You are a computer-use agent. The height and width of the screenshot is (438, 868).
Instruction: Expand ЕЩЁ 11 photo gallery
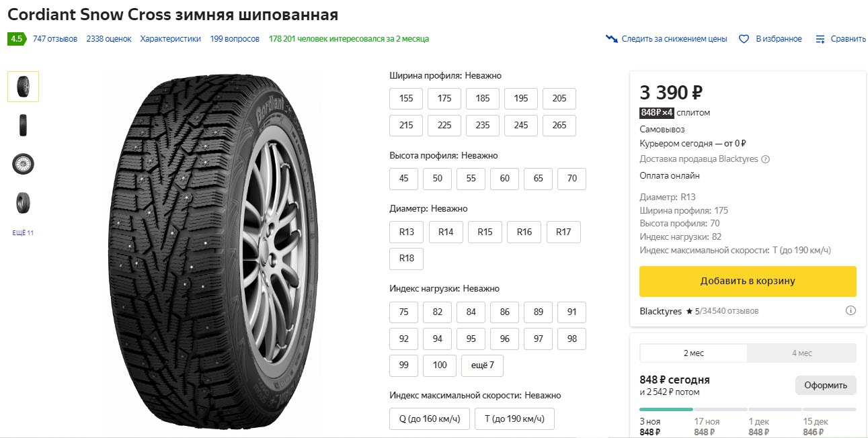tap(23, 232)
